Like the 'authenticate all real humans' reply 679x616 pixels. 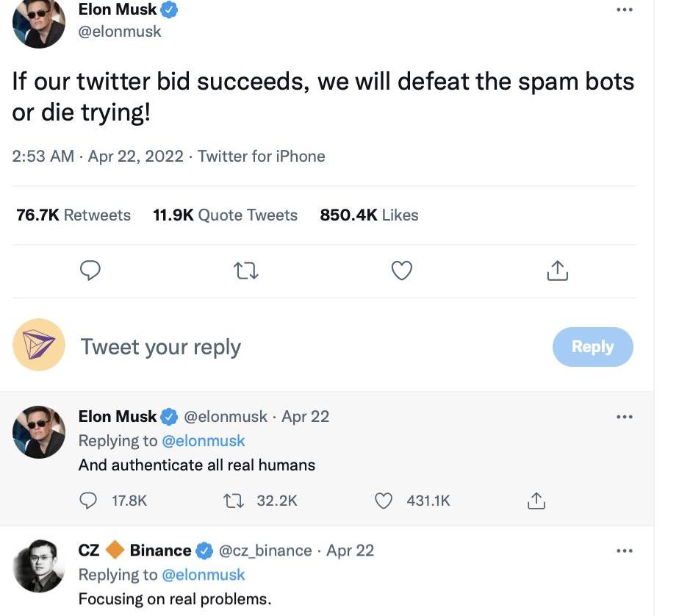tap(384, 501)
